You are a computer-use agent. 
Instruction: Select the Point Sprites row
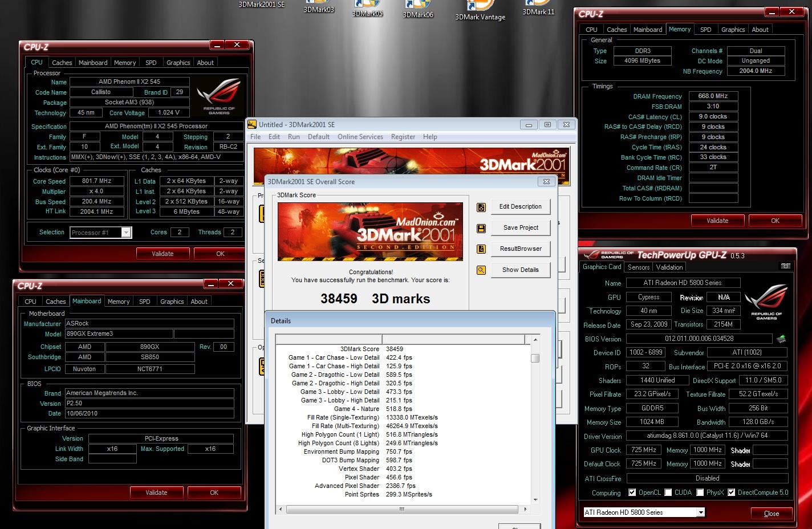[x=403, y=495]
